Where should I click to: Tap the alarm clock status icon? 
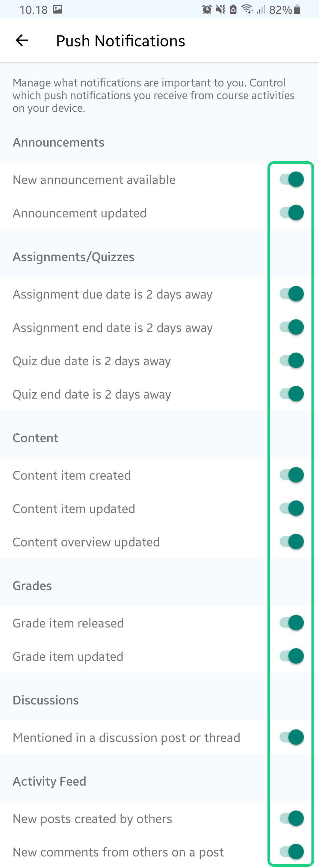click(x=207, y=10)
